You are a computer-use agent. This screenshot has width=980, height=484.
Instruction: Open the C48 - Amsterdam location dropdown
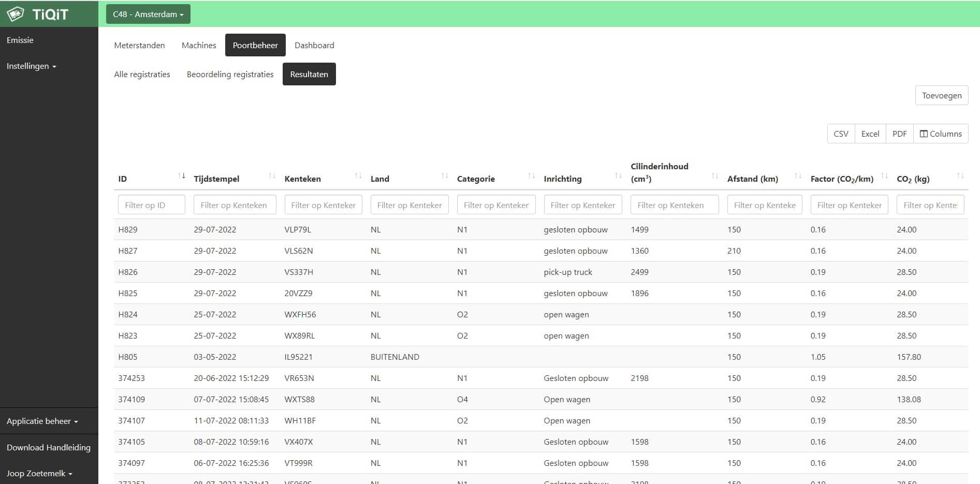pos(148,14)
